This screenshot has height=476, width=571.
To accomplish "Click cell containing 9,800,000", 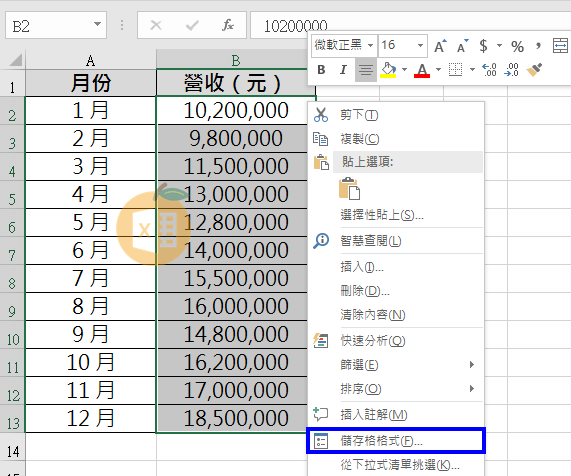I will [236, 138].
